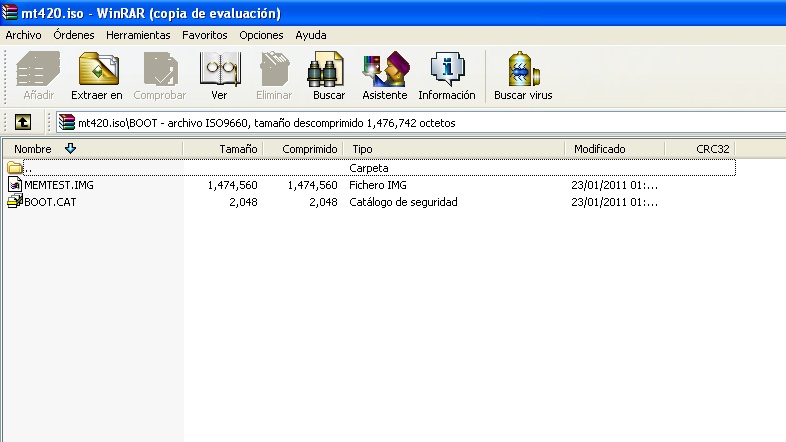Click MEMTEST.IMG modified date cell
This screenshot has height=442, width=786.
click(x=614, y=185)
